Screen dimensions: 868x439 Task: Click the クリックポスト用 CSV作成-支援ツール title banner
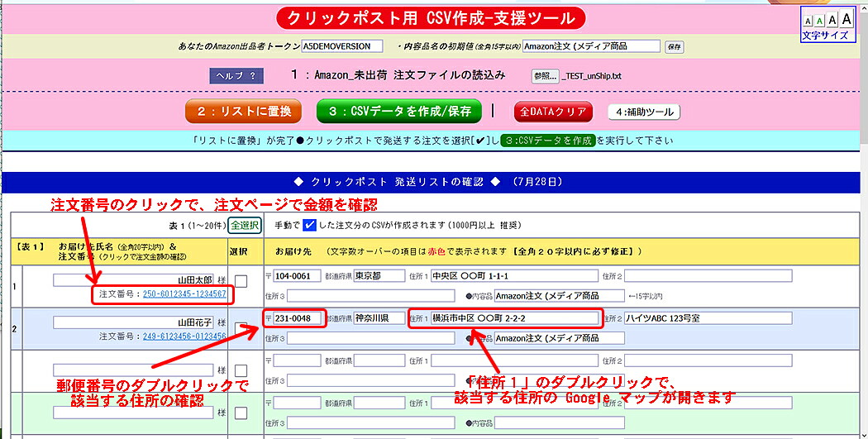pyautogui.click(x=431, y=18)
